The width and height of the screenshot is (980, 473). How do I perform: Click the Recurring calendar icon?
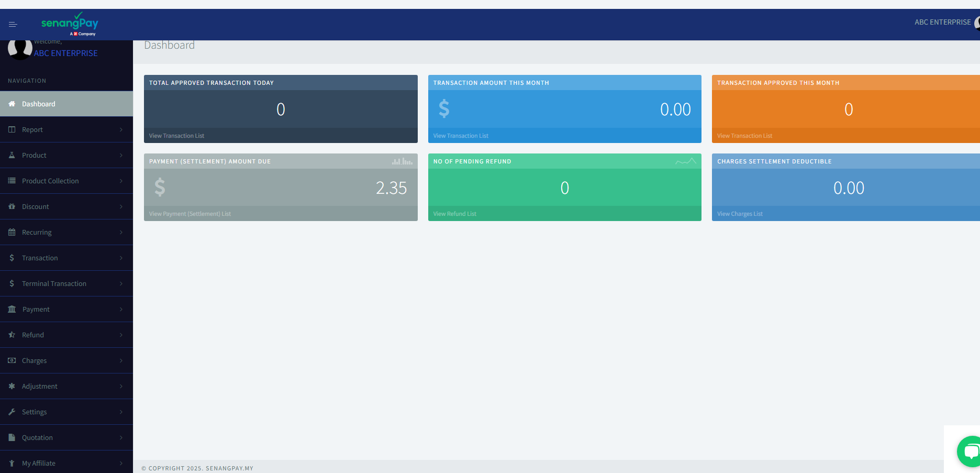[12, 232]
